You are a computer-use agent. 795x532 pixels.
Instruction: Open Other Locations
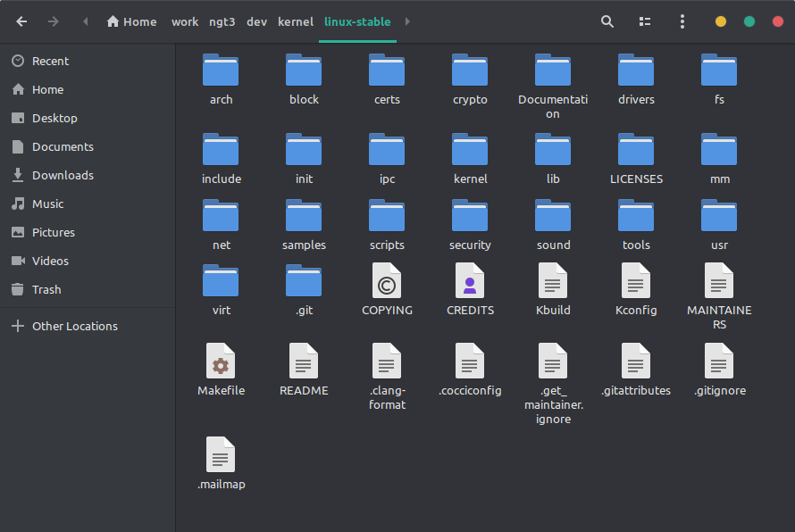[74, 326]
